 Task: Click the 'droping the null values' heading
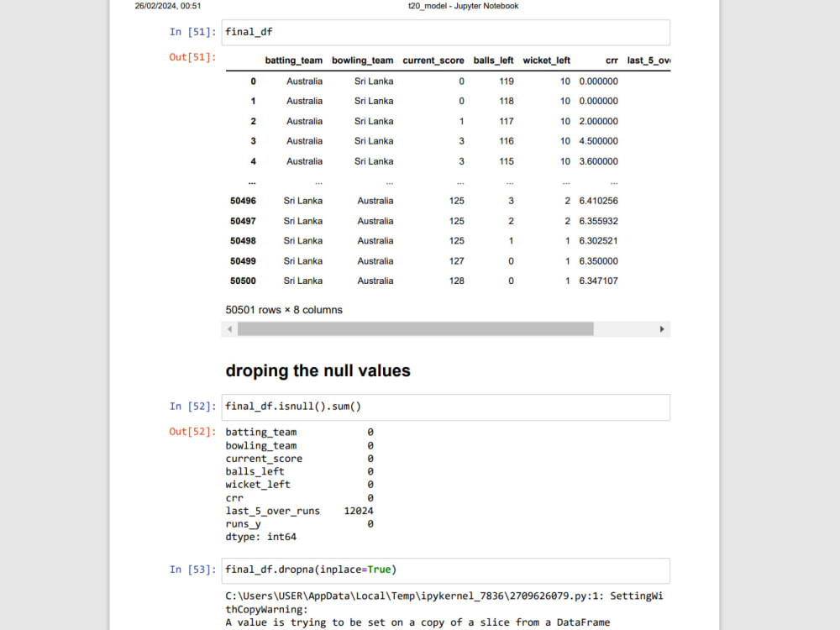pos(318,370)
